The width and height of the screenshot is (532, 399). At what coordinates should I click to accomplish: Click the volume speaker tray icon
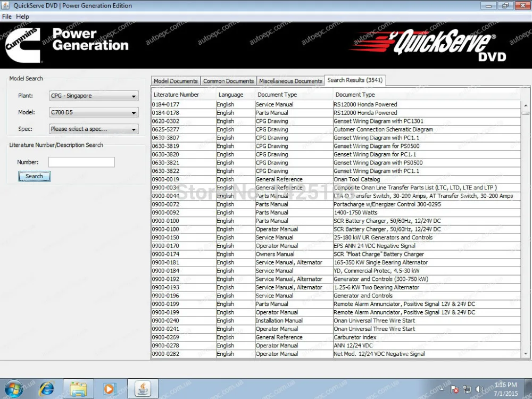(x=479, y=389)
